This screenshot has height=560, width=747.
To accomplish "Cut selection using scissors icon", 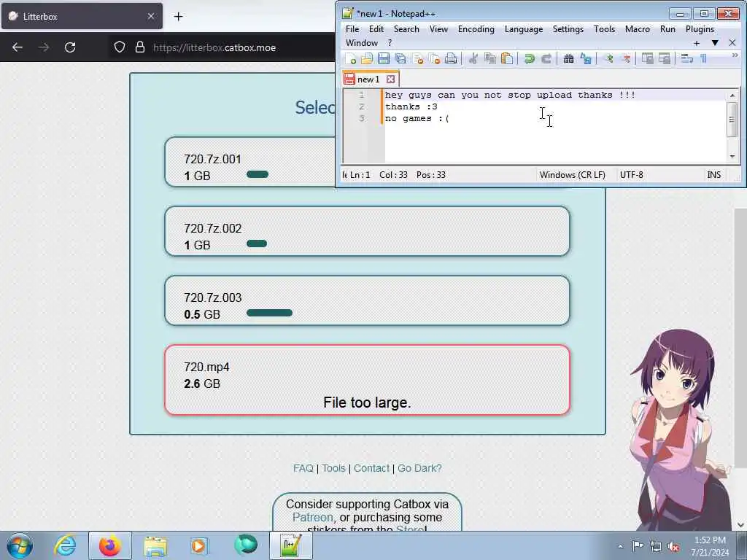I will point(473,58).
